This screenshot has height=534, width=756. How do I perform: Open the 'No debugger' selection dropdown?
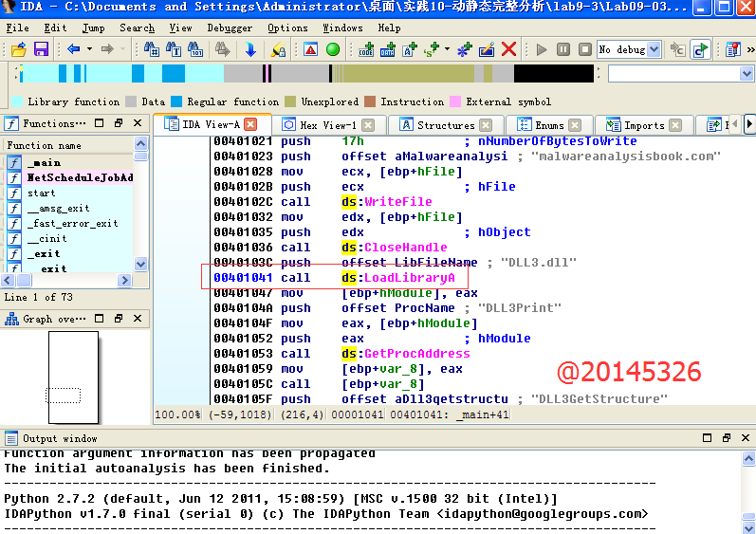pos(654,49)
